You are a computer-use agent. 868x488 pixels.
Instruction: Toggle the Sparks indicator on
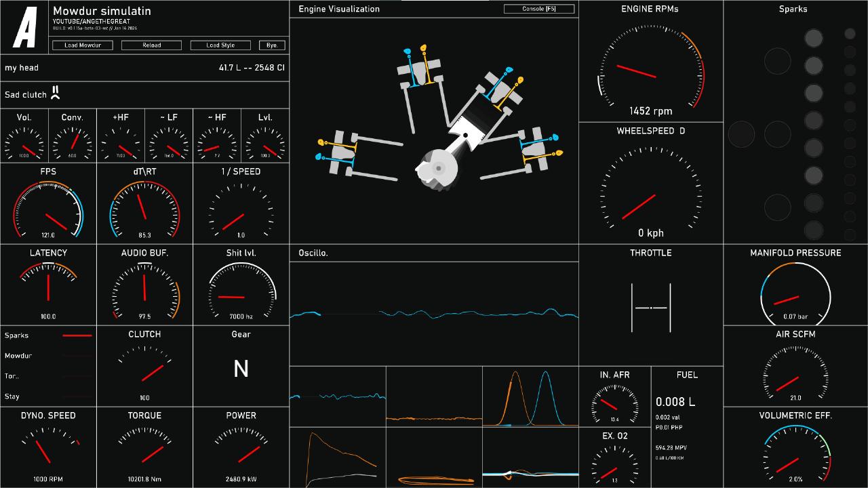[x=77, y=335]
